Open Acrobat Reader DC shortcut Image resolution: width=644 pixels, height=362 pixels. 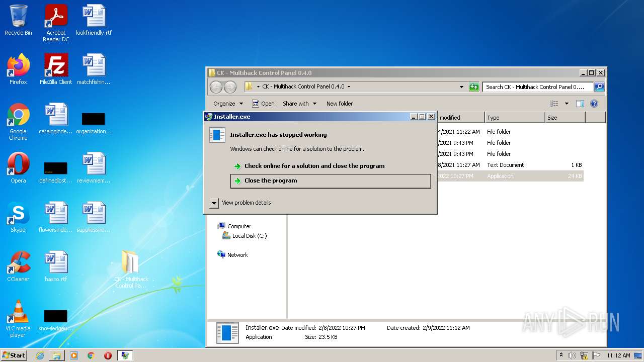coord(56,23)
